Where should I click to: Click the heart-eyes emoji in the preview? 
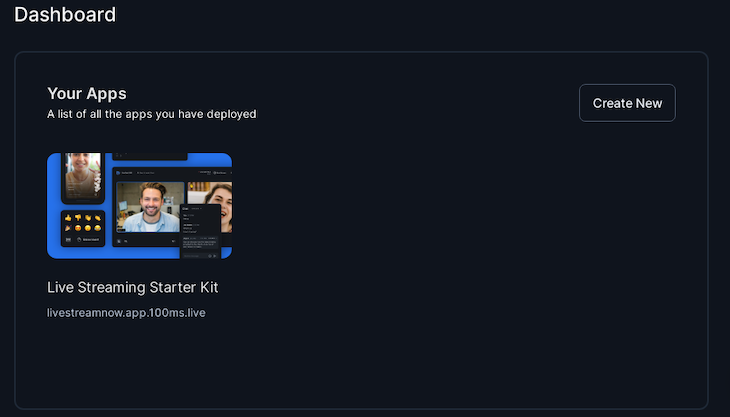tap(78, 228)
